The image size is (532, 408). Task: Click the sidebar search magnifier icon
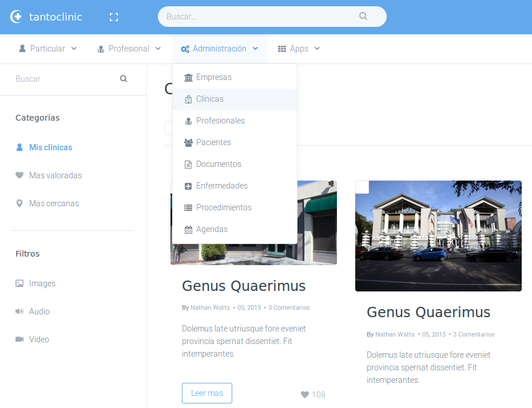tap(124, 79)
